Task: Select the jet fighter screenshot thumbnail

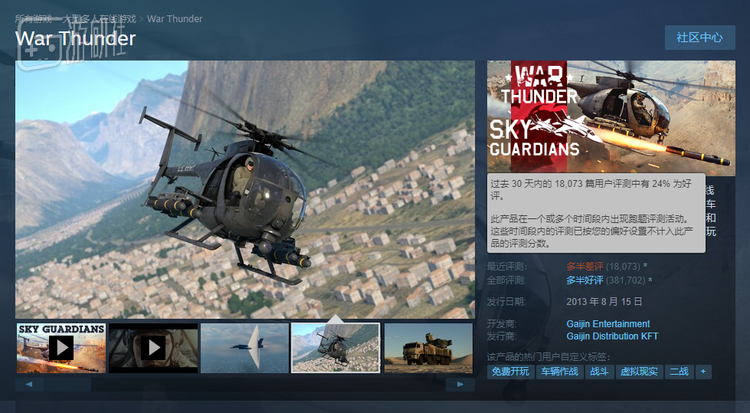Action: click(x=244, y=347)
